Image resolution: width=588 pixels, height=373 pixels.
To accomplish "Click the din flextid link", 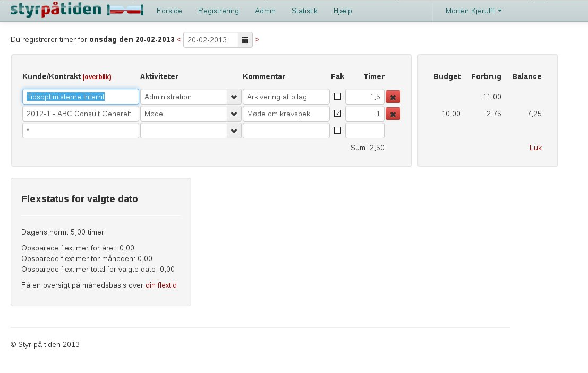I will [x=161, y=285].
